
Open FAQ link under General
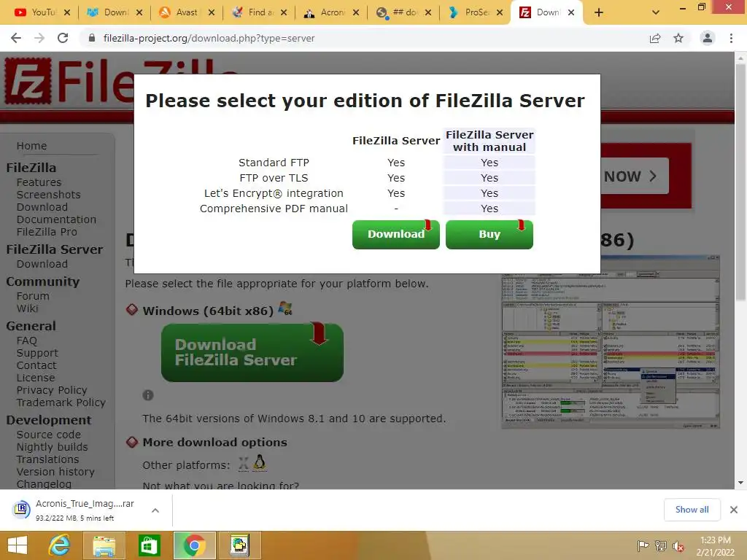(27, 341)
